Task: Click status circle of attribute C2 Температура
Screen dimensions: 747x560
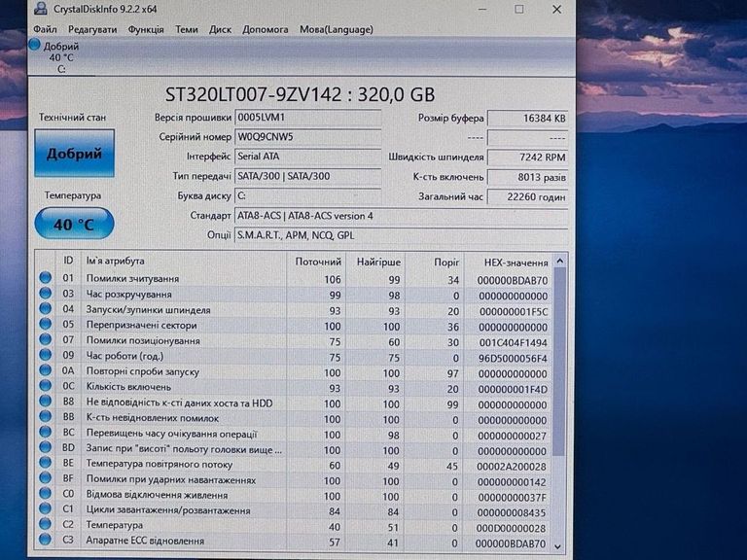Action: [x=46, y=524]
